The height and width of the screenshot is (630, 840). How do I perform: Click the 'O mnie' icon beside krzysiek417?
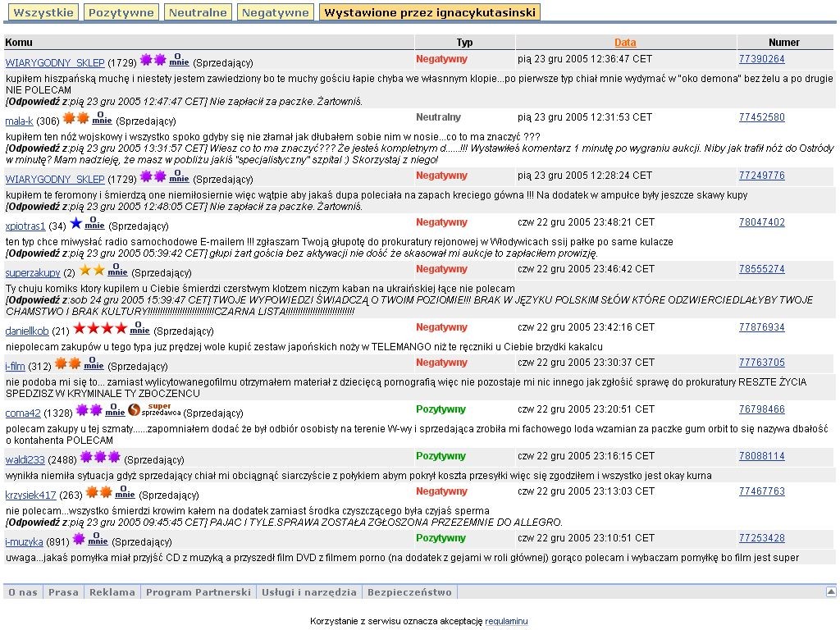tap(125, 493)
